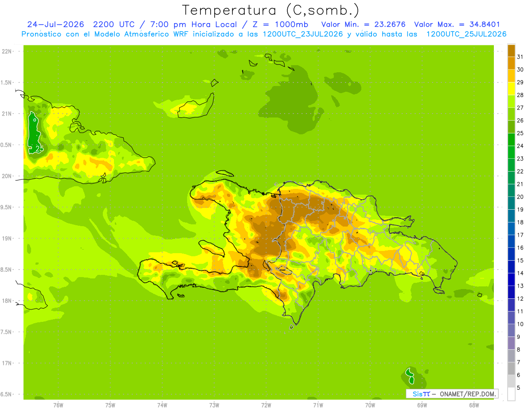The width and height of the screenshot is (532, 411).
Task: Select the '73W' longitude label
Action: (x=214, y=405)
